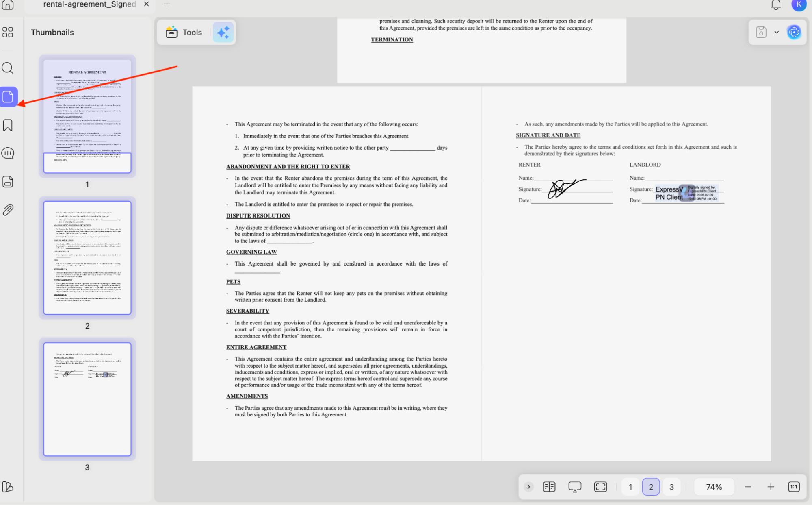Image resolution: width=812 pixels, height=505 pixels.
Task: Zoom in with the plus button
Action: coord(771,487)
